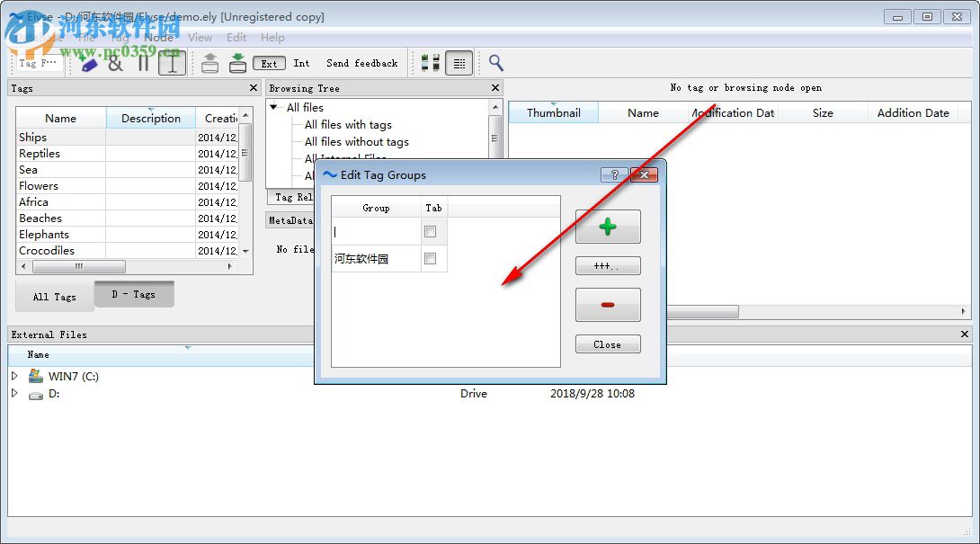Click the file list horizontal scrollbar right arrow
This screenshot has height=544, width=980.
pyautogui.click(x=963, y=311)
